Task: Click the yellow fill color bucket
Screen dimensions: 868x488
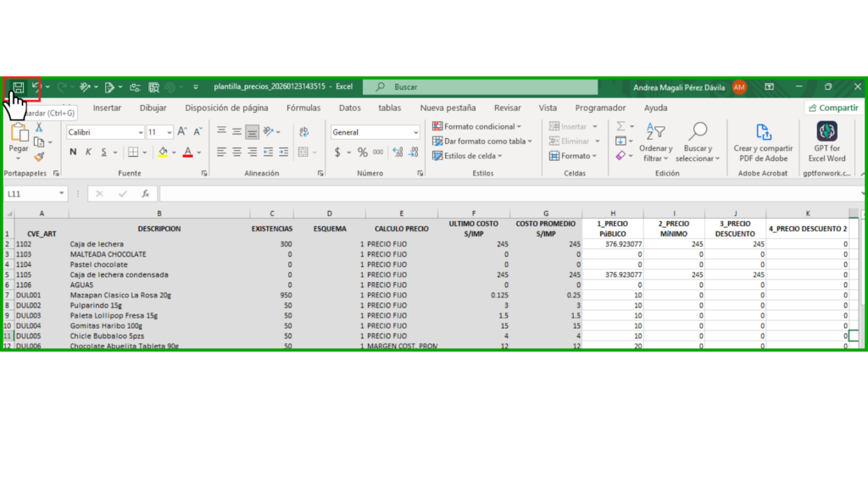Action: pyautogui.click(x=163, y=152)
